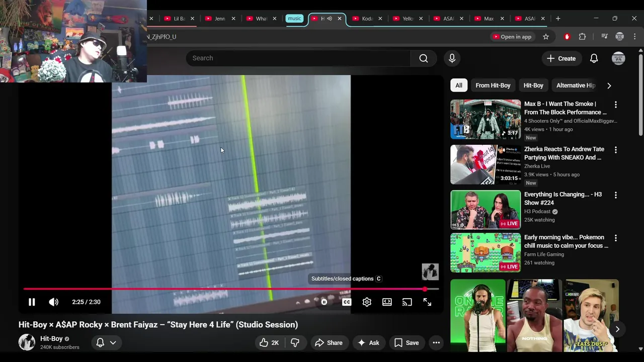Close the 'Koda' browser tab
Image resolution: width=644 pixels, height=362 pixels.
(380, 19)
